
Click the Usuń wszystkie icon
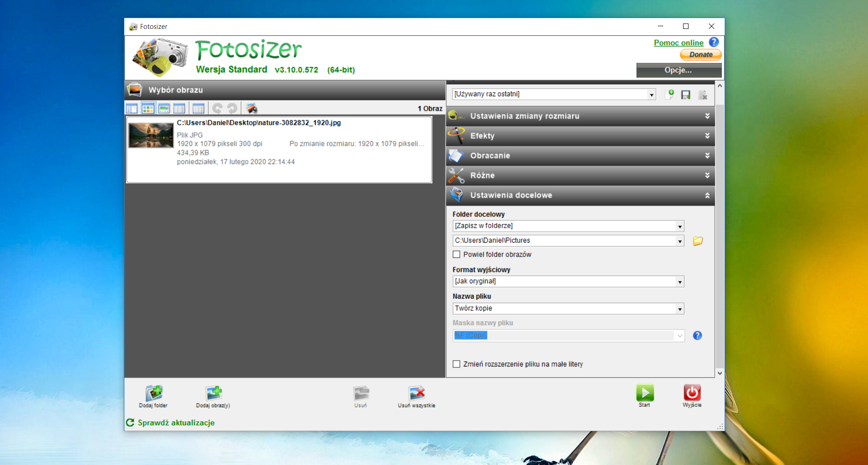[x=416, y=393]
